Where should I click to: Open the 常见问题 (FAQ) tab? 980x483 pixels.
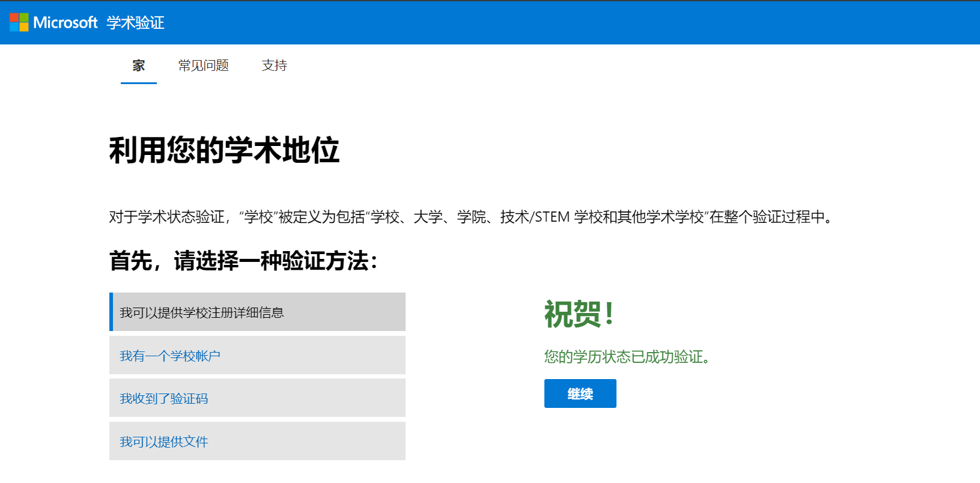pos(204,65)
